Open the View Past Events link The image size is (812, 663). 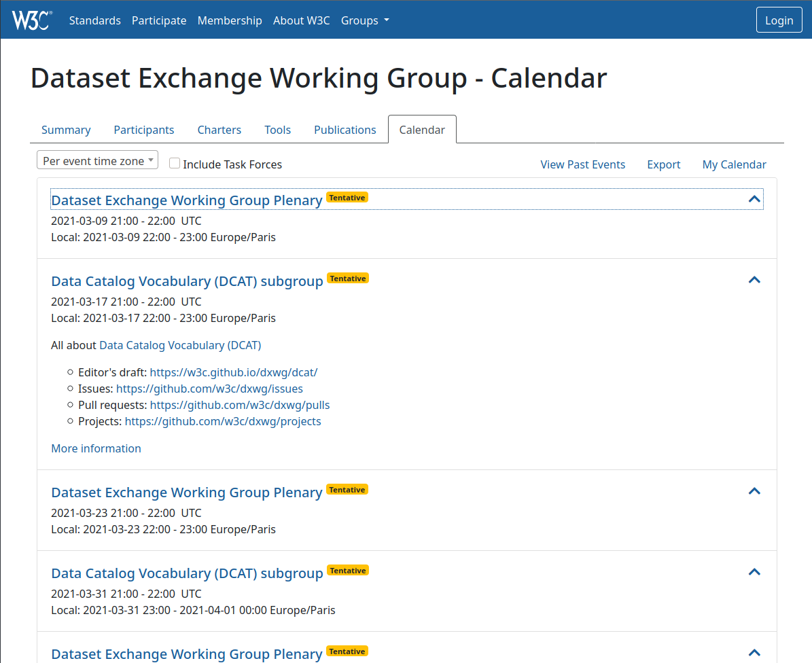[x=582, y=164]
